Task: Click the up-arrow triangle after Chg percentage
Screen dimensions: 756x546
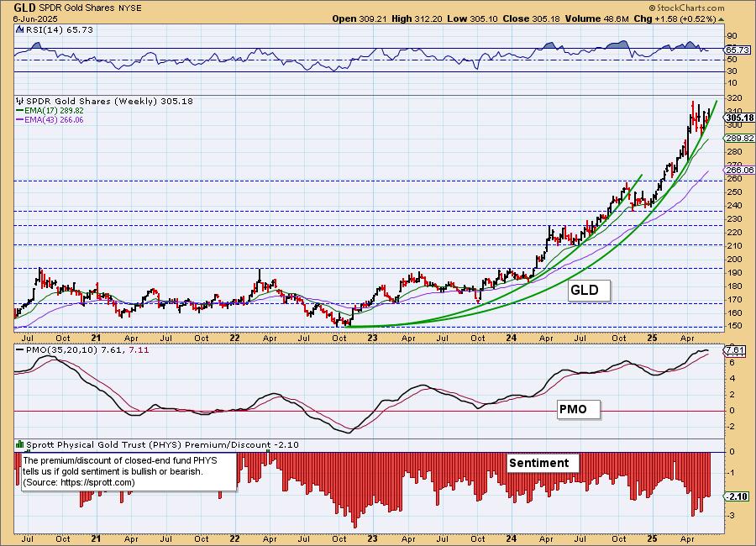Action: (721, 19)
